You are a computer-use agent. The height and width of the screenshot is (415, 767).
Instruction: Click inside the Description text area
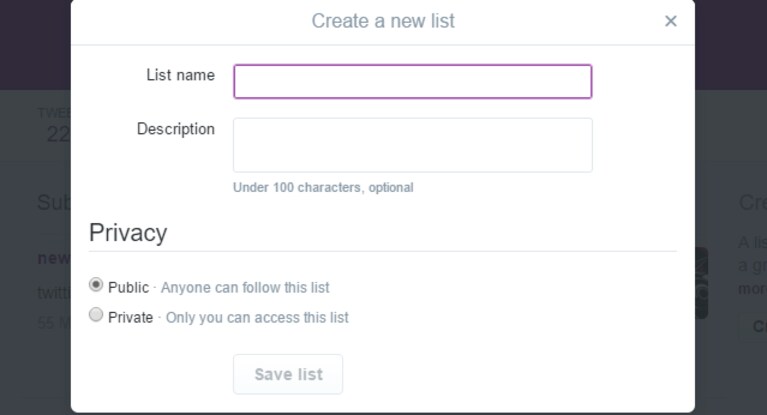click(x=413, y=145)
